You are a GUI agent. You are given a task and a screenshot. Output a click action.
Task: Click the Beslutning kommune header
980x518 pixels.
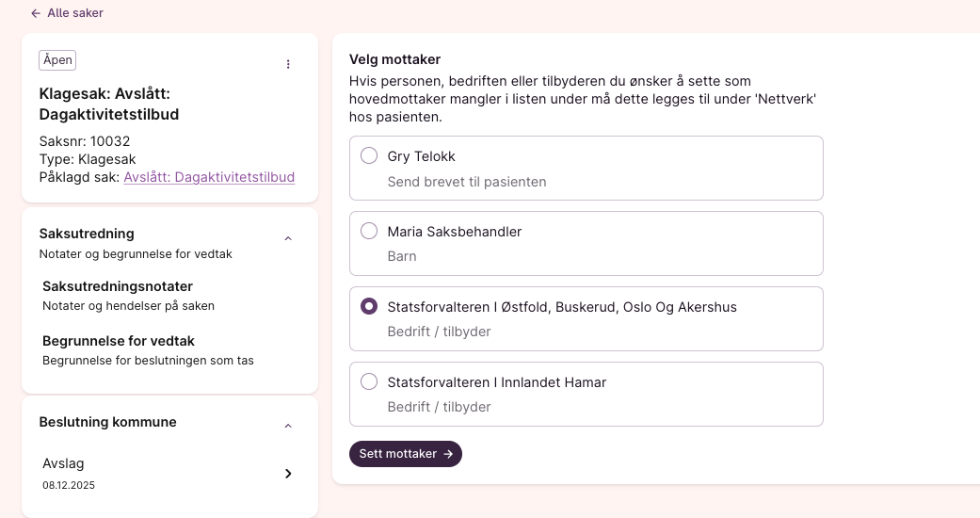107,422
